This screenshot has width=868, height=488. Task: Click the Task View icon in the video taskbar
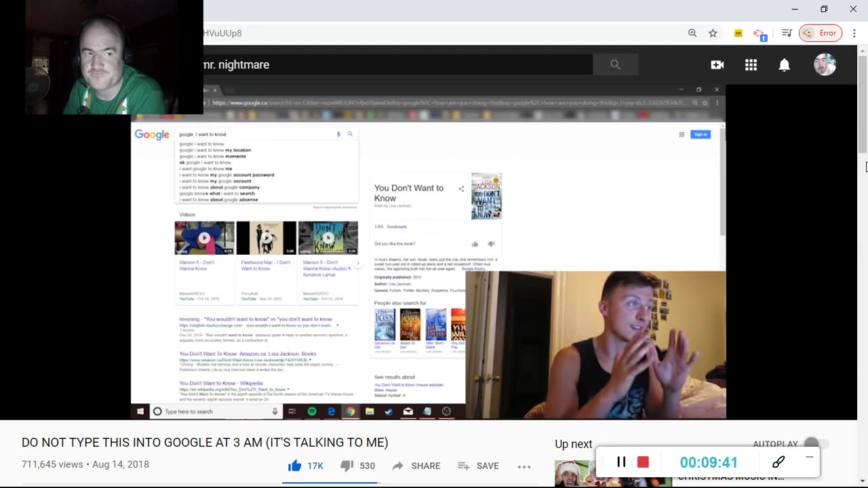coord(292,411)
